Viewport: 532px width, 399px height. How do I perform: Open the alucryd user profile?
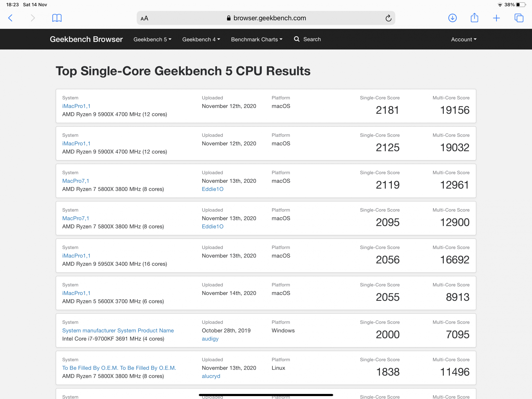point(211,376)
